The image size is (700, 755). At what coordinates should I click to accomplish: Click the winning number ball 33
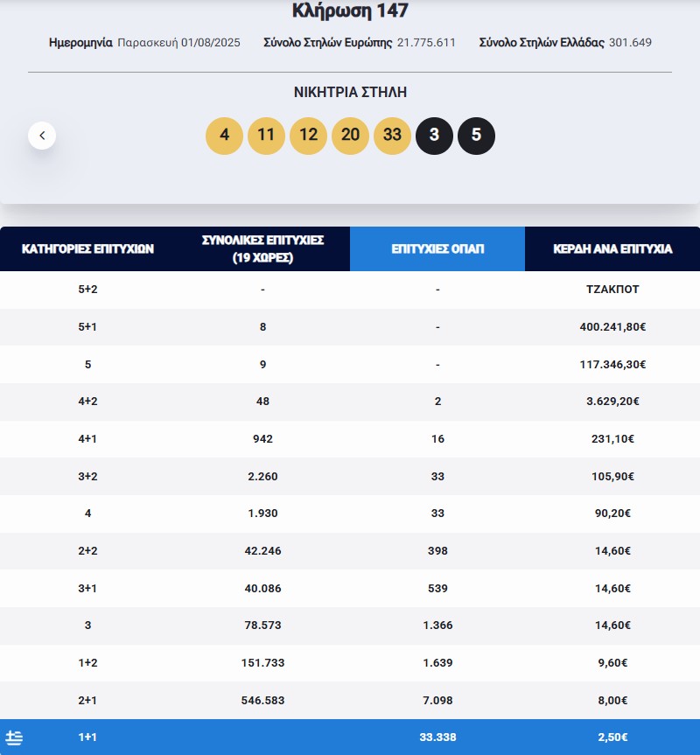pyautogui.click(x=392, y=136)
